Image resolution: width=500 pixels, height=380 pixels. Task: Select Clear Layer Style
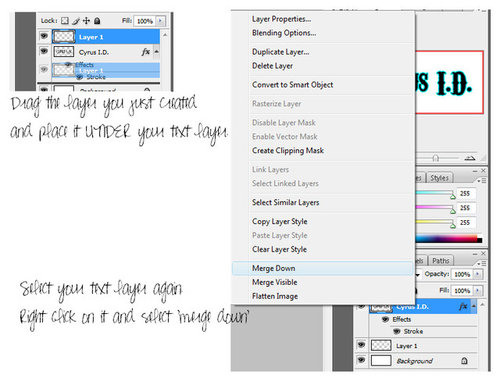279,250
